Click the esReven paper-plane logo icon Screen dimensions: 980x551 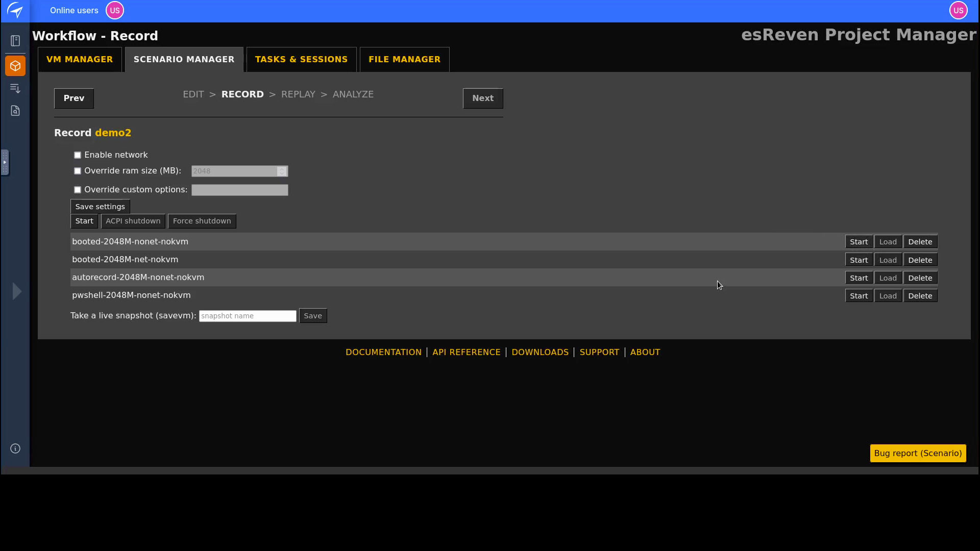click(15, 10)
